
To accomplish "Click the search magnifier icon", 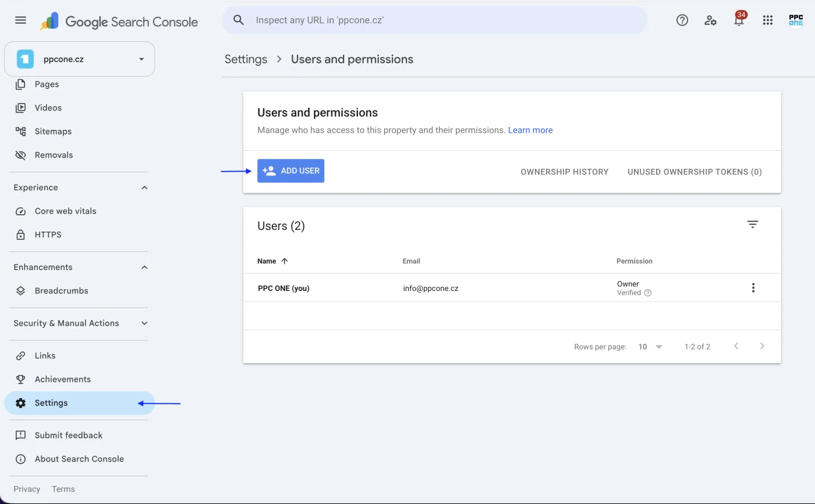I will (238, 20).
